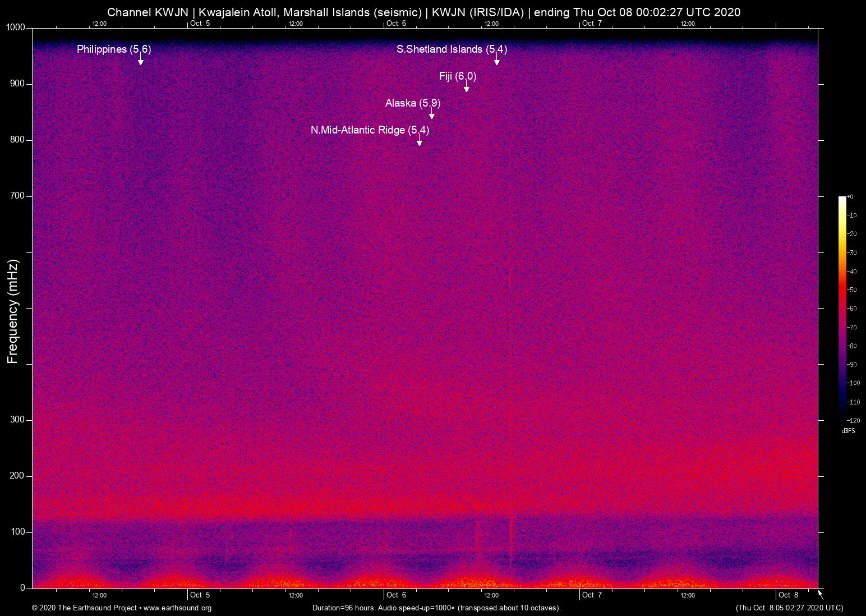The image size is (866, 616).
Task: Expand the Oct 6 date tick label
Action: 396,595
